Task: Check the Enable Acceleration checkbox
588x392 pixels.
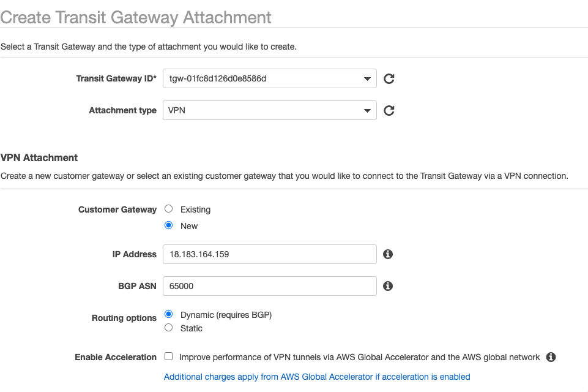Action: (169, 356)
